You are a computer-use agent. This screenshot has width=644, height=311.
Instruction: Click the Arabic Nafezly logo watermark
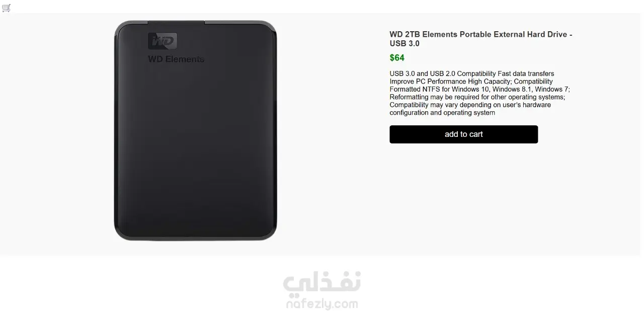[x=322, y=283]
